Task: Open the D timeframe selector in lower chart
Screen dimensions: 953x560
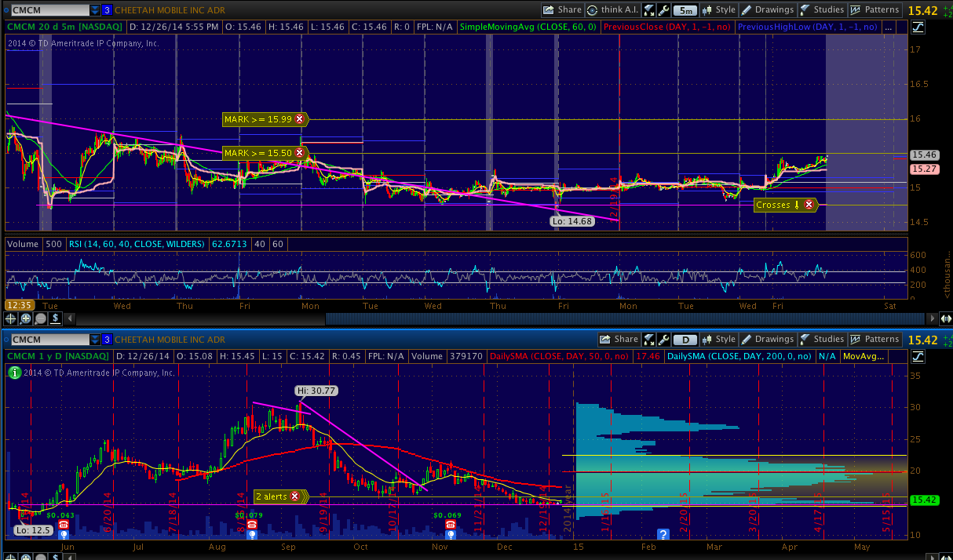Action: tap(685, 340)
